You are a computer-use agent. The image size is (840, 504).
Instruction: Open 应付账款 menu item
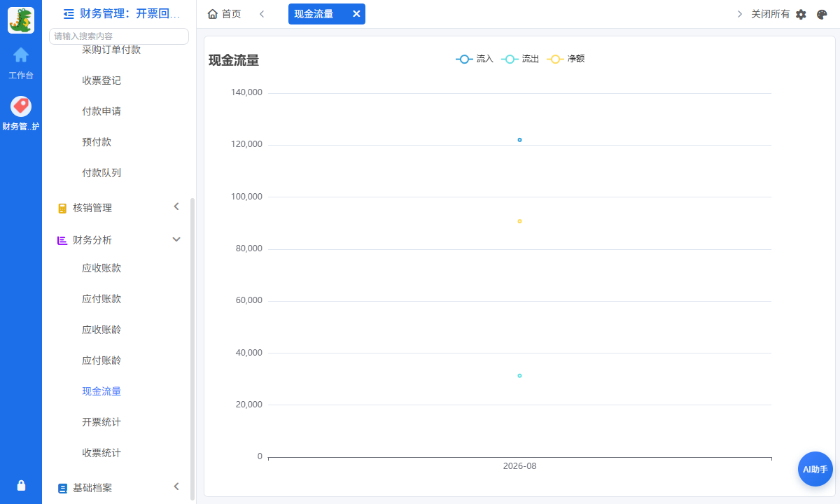click(101, 299)
